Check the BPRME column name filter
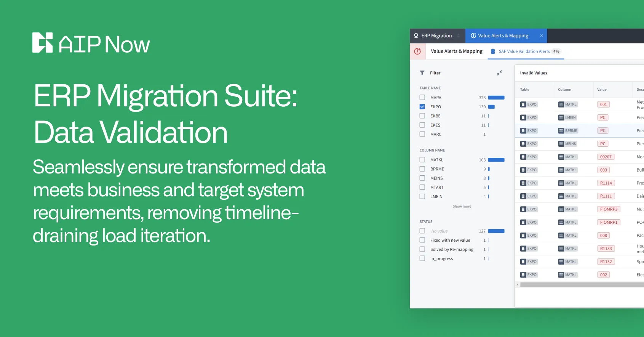This screenshot has width=644, height=337. click(422, 169)
